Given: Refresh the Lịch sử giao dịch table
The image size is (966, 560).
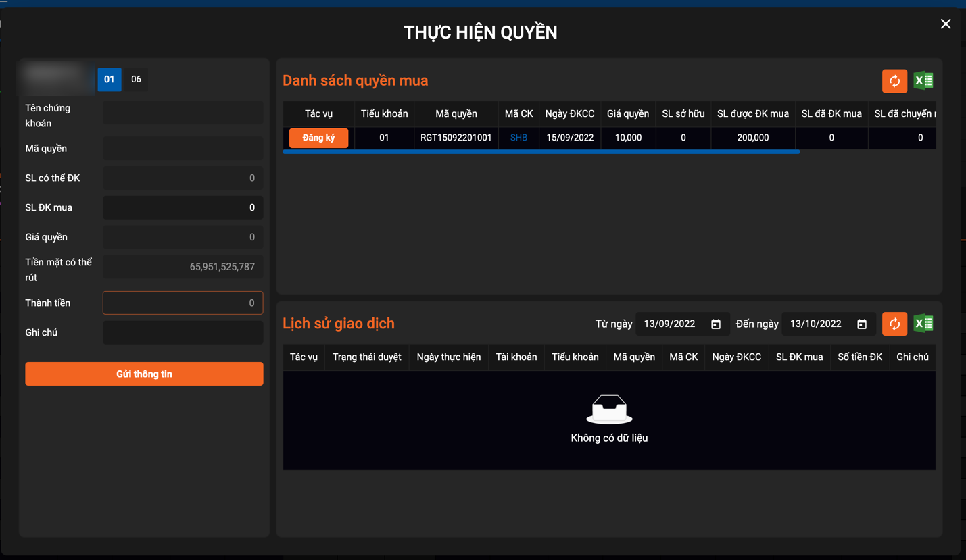Looking at the screenshot, I should (894, 324).
